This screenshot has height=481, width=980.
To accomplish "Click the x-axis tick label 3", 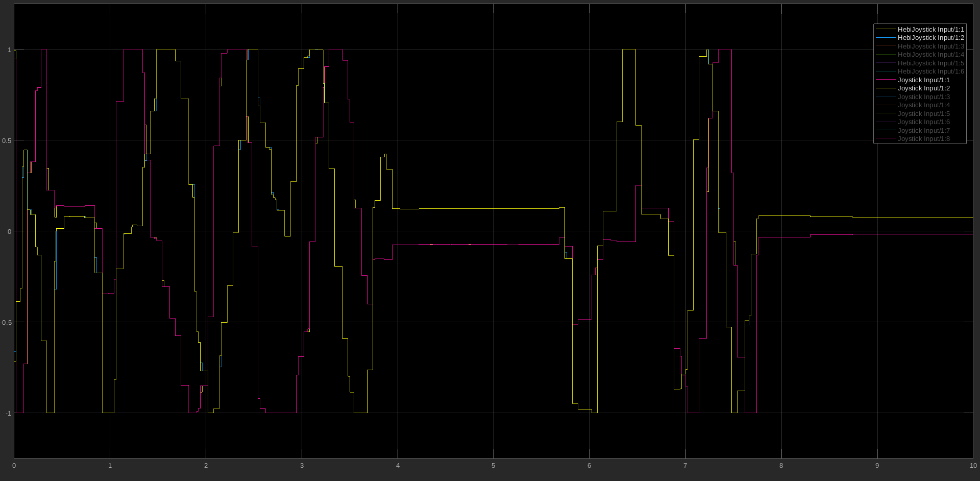I will pyautogui.click(x=302, y=466).
